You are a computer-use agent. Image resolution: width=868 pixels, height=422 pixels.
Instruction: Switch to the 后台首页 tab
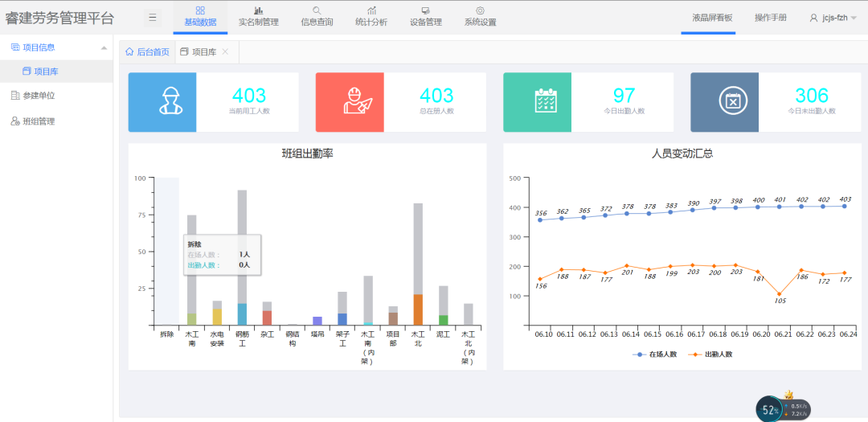[148, 52]
